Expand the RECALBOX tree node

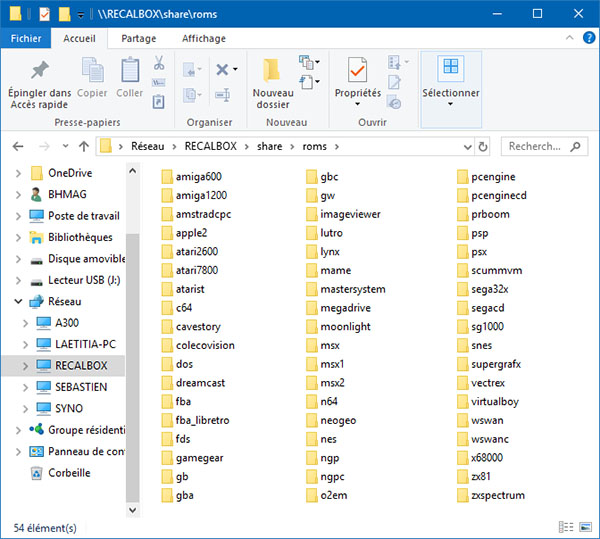(25, 366)
